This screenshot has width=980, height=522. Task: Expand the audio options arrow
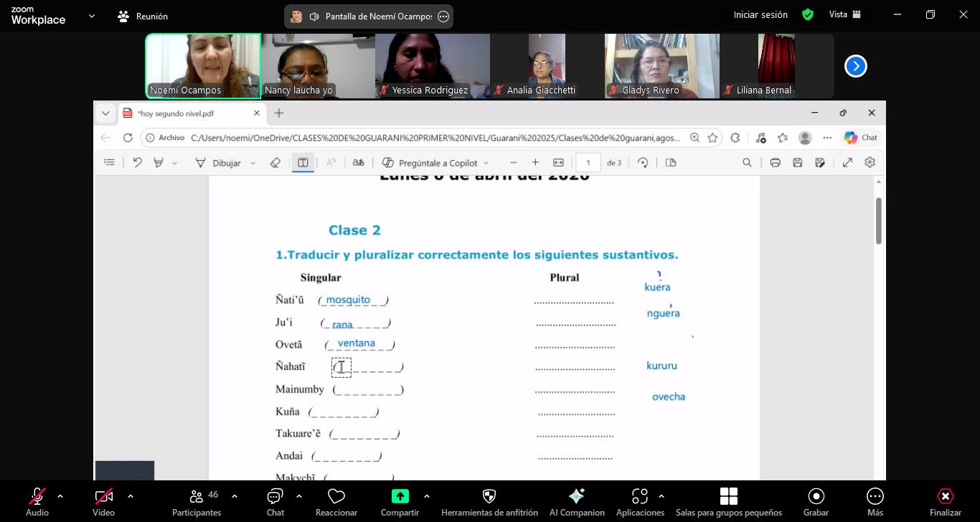60,495
